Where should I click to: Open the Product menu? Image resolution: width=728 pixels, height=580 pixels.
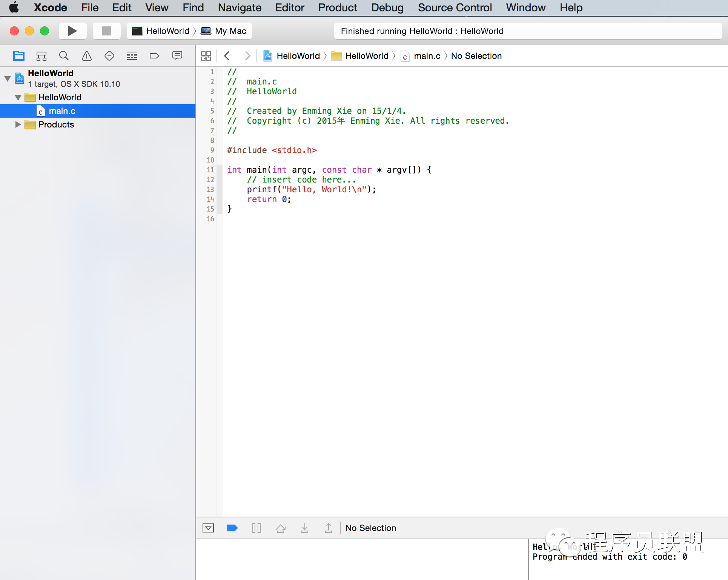point(338,8)
